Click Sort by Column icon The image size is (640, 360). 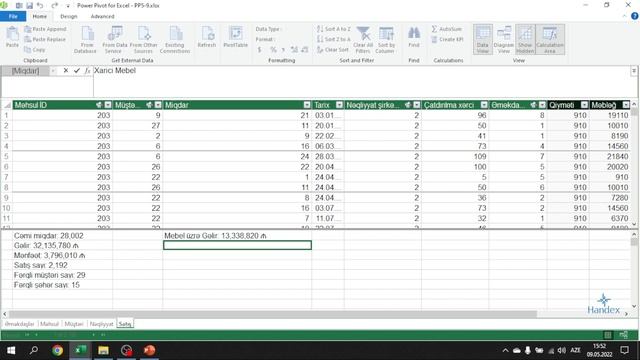386,40
